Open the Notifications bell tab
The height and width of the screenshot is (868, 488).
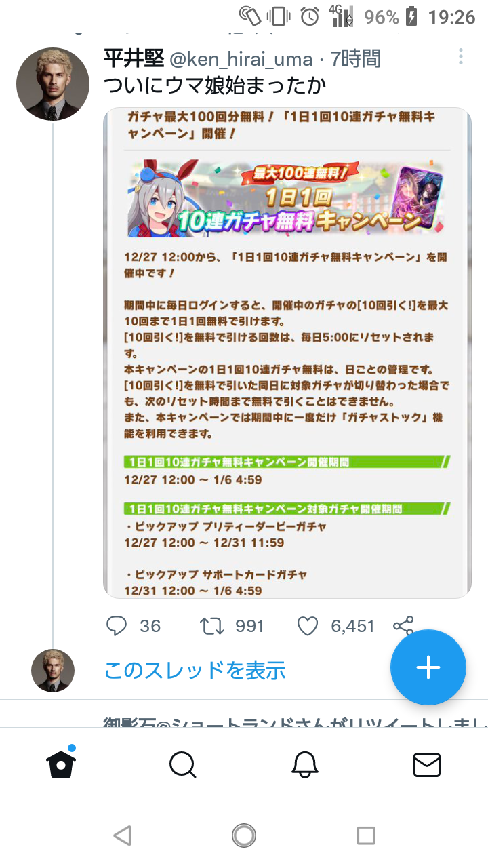305,765
